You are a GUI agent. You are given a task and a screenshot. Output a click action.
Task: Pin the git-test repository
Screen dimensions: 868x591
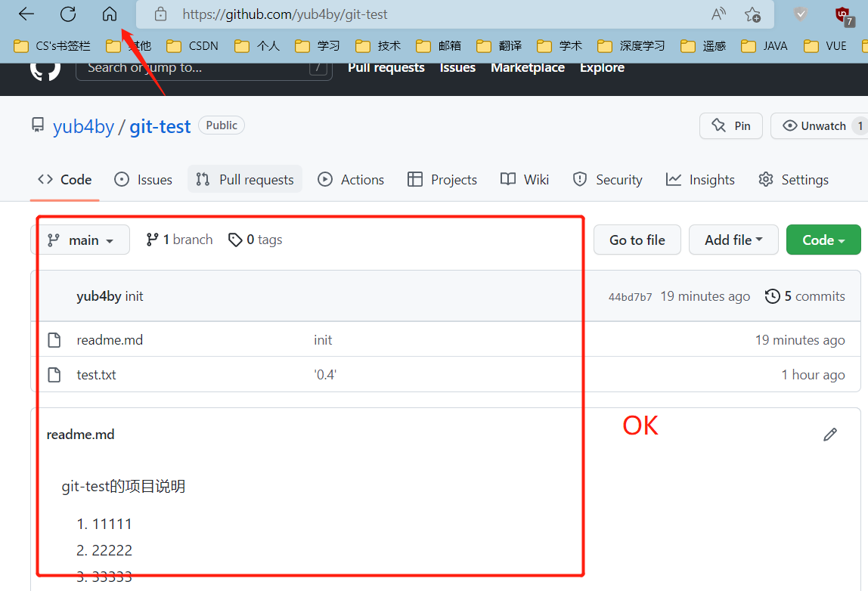click(x=730, y=126)
